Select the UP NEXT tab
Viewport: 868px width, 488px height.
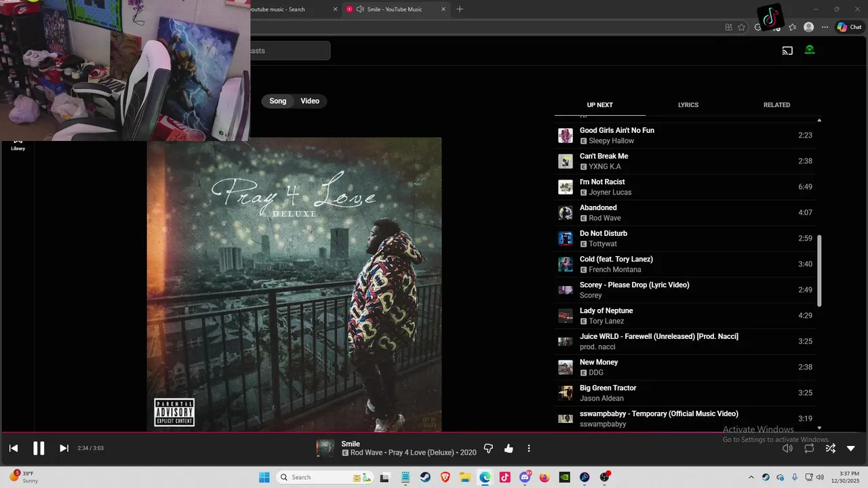599,105
